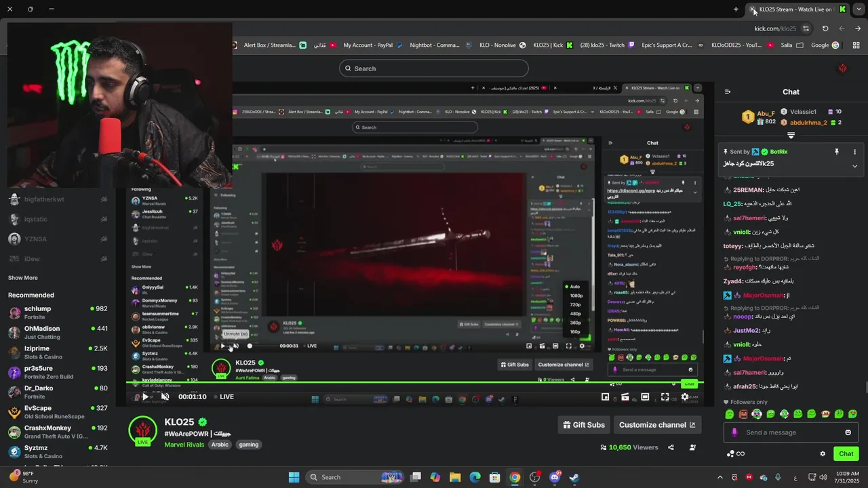The width and height of the screenshot is (868, 488).
Task: Select 720p quality in embedded stream
Action: pos(576,305)
